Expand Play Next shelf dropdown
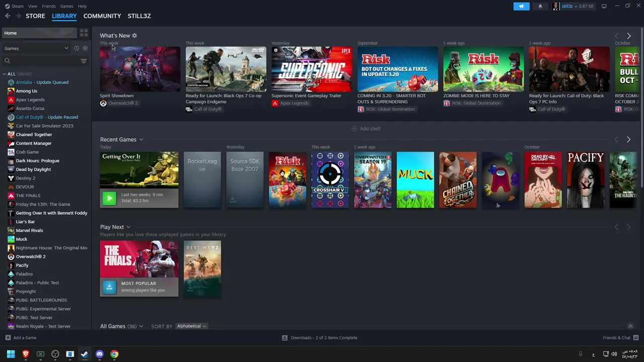Image resolution: width=644 pixels, height=362 pixels. tap(128, 227)
